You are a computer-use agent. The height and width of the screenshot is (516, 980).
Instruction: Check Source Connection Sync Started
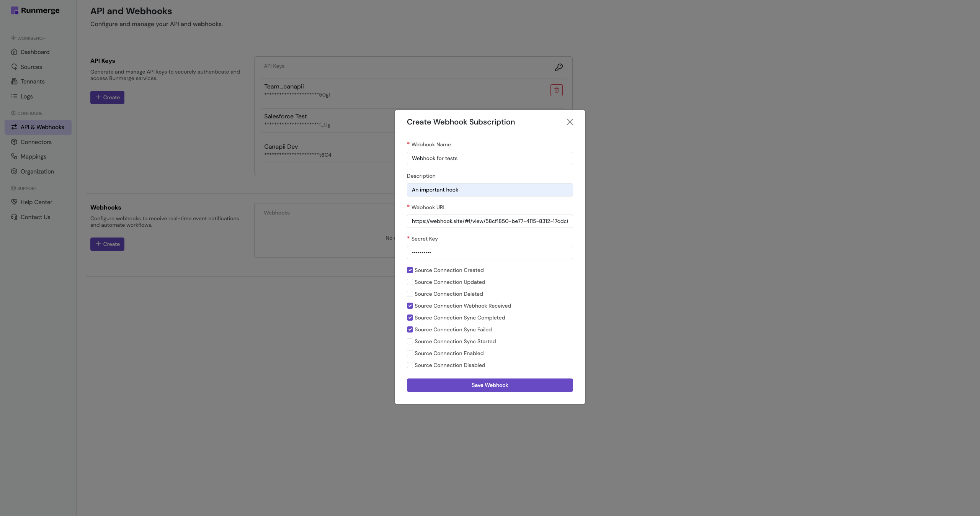pos(410,341)
